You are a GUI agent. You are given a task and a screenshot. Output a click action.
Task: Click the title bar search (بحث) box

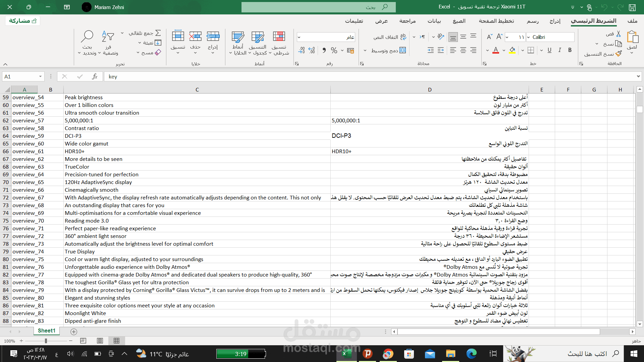[x=319, y=7]
